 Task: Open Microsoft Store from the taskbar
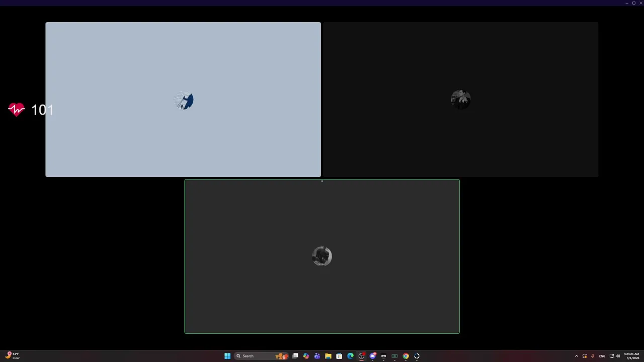[x=339, y=356]
